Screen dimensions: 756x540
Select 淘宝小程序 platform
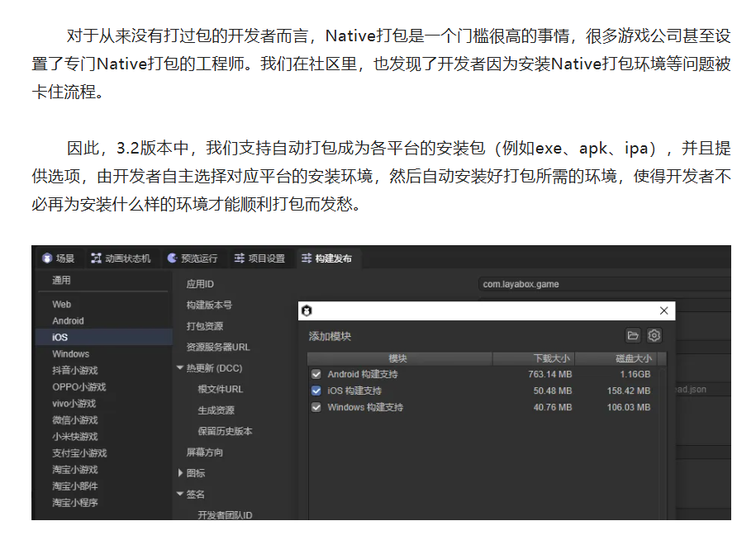tap(104, 502)
